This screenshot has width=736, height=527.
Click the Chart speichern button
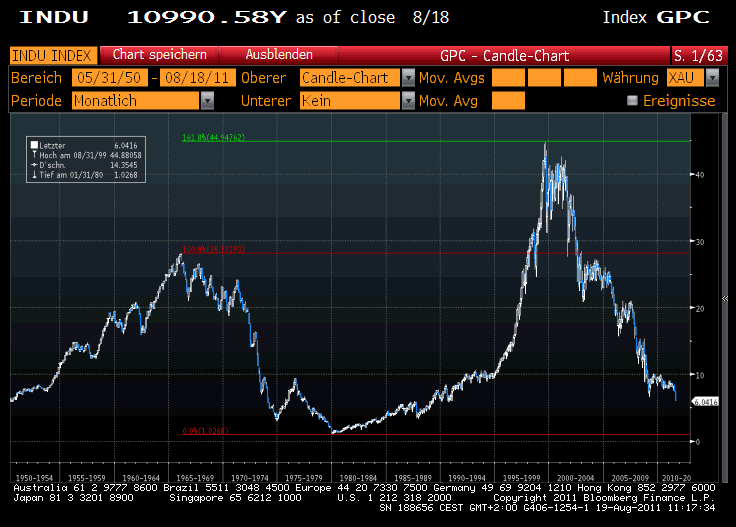pyautogui.click(x=160, y=55)
